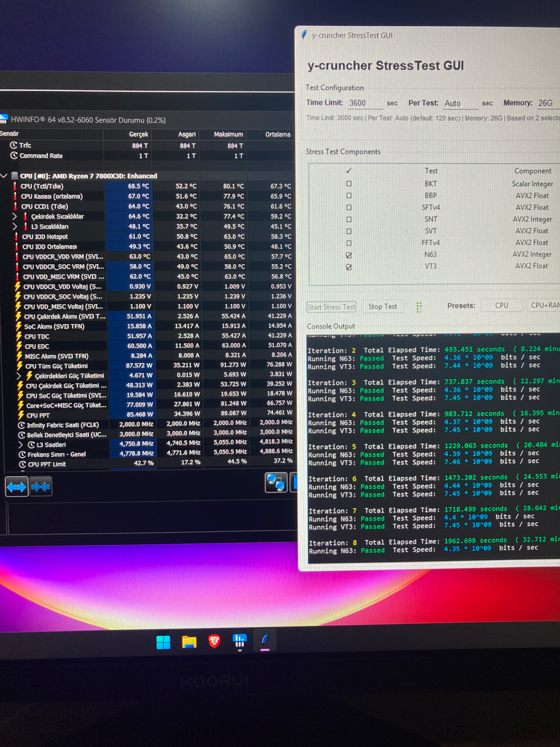
Task: Click the Asgari column header
Action: coord(187,134)
